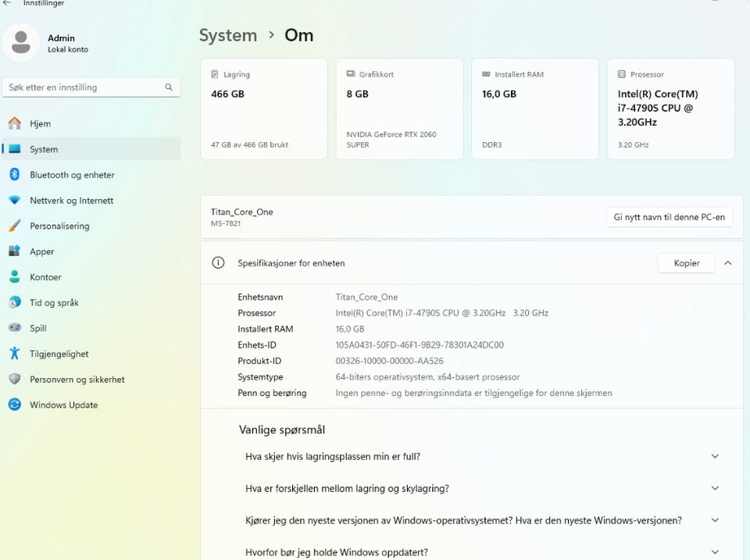Open the Lagring 466 GB card
Viewport: 750px width, 560px height.
tap(264, 109)
